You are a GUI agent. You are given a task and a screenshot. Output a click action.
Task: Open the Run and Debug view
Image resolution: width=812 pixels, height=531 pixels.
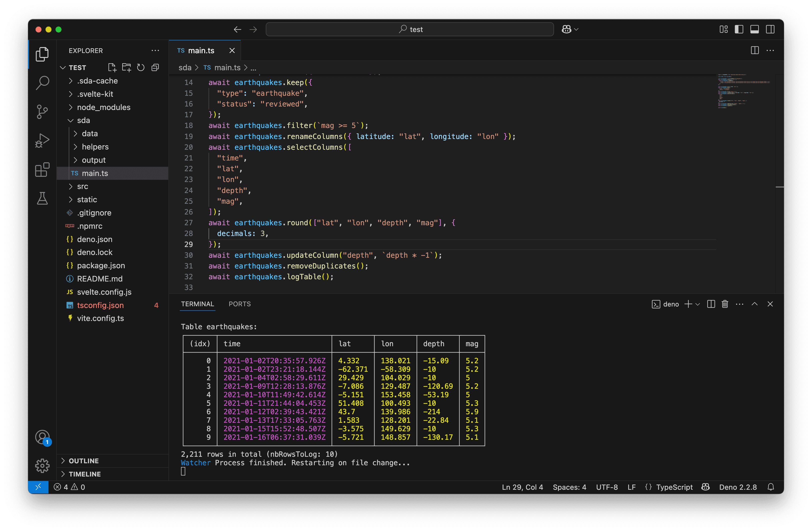point(42,140)
